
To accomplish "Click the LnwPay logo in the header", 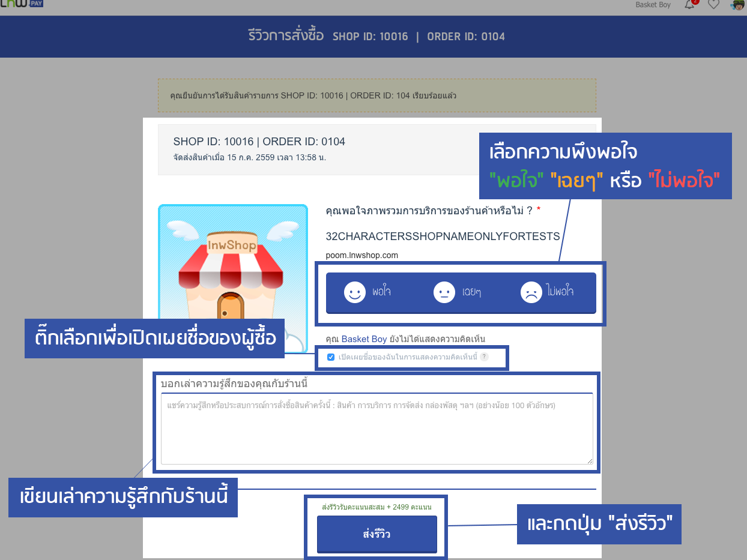I will click(x=22, y=4).
